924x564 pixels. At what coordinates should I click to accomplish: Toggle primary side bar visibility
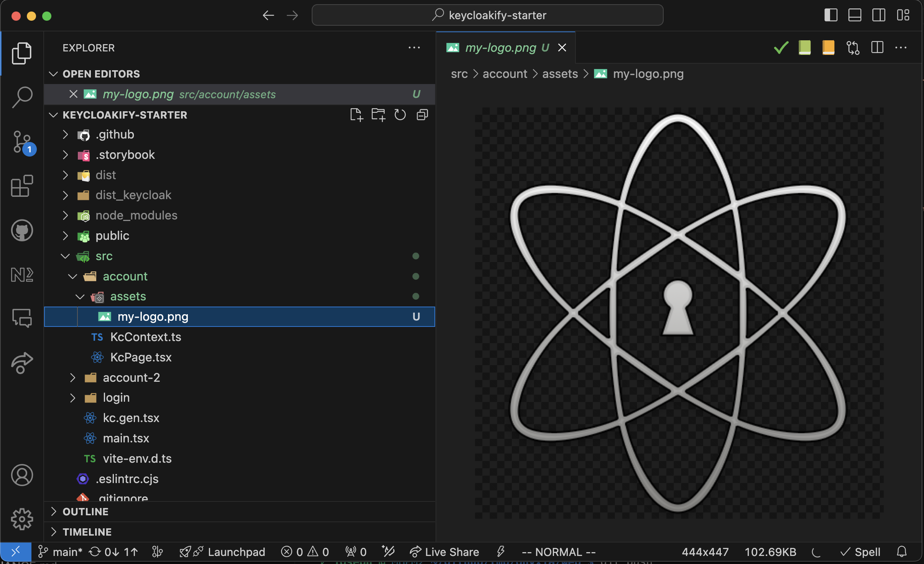(x=831, y=15)
